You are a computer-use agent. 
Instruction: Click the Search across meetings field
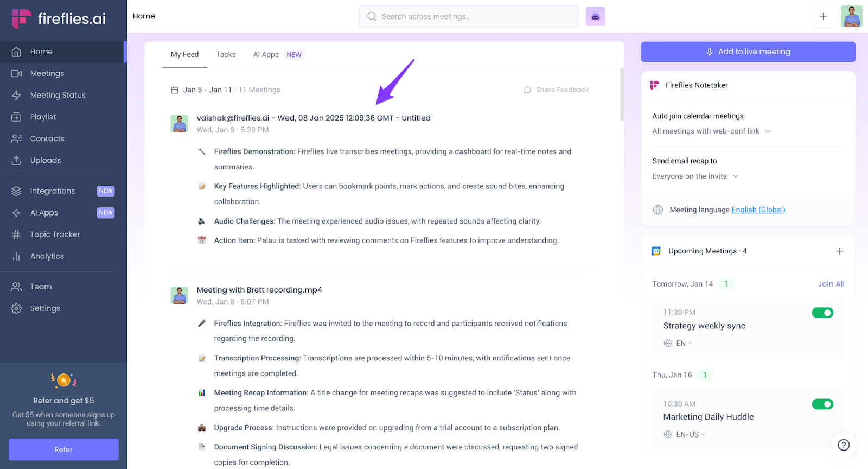coord(468,16)
